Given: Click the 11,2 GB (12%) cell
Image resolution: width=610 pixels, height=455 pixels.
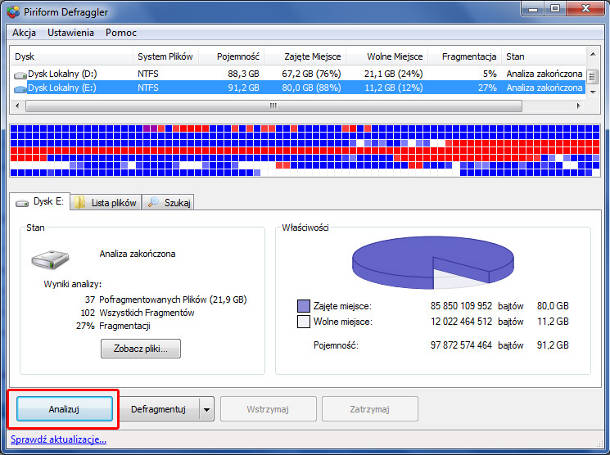Looking at the screenshot, I should coord(393,88).
